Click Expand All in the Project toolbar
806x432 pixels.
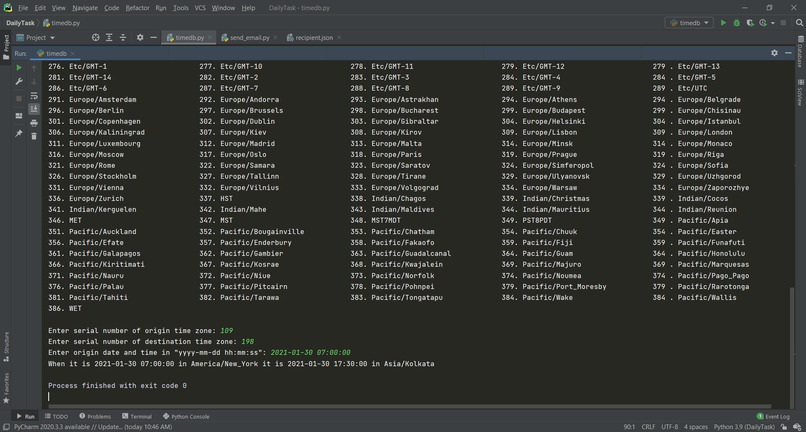click(109, 38)
